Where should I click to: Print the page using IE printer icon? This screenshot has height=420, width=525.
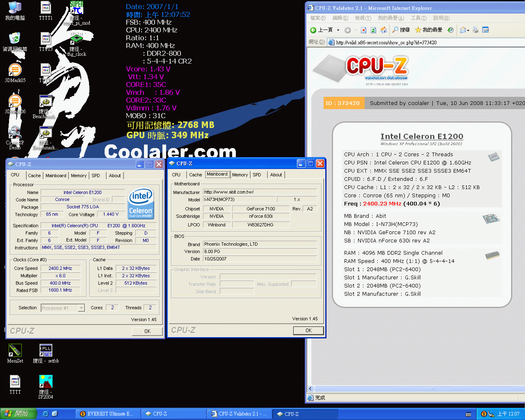click(x=476, y=30)
